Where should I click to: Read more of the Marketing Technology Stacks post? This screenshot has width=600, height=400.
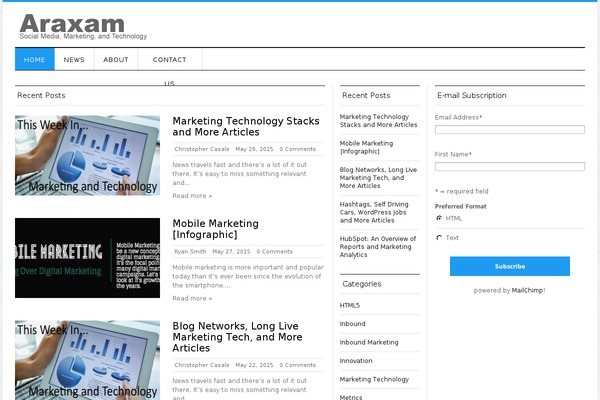(x=192, y=196)
